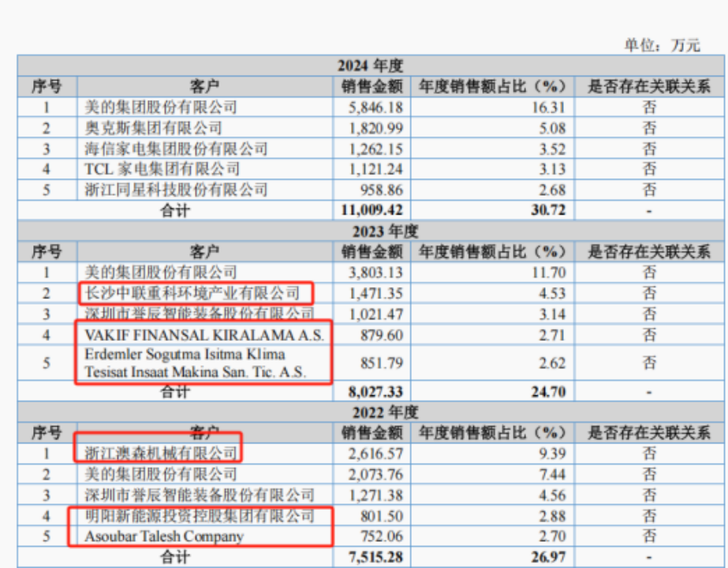The height and width of the screenshot is (568, 728).
Task: Click the 2022 total 7,515.28
Action: [x=375, y=557]
